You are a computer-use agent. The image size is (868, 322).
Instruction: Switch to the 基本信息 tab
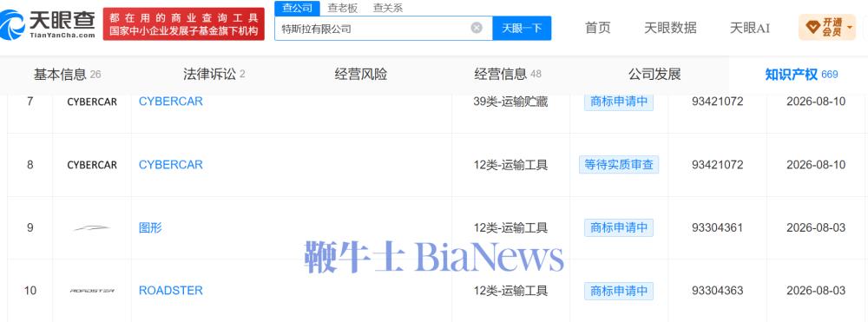67,74
